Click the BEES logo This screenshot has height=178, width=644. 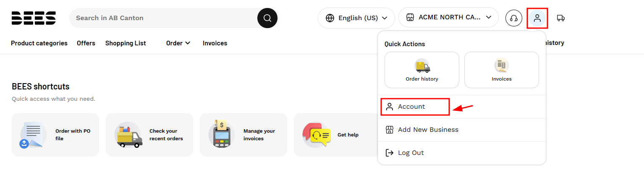(34, 18)
